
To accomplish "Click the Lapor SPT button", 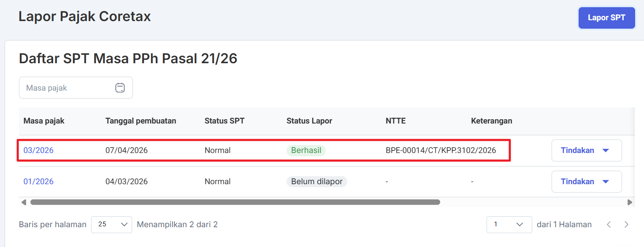I will [606, 18].
